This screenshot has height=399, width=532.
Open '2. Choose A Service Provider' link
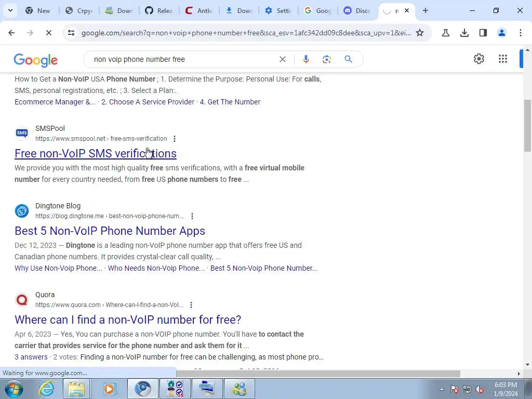point(148,102)
